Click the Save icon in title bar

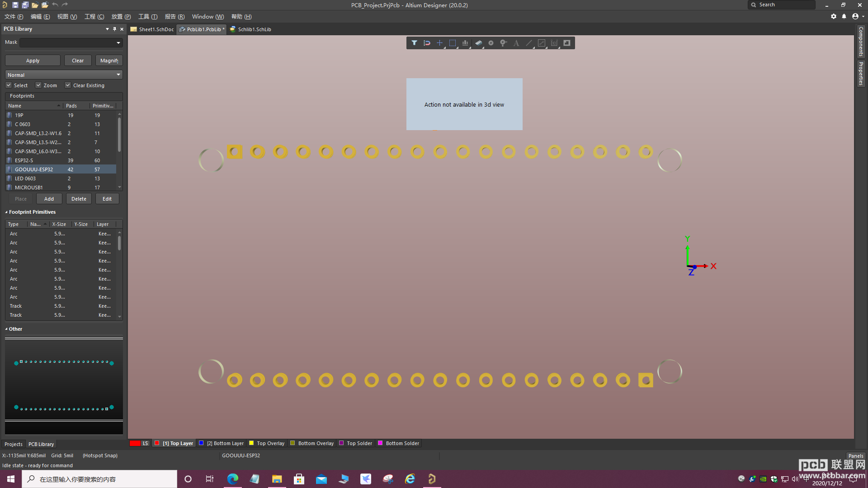coord(15,5)
